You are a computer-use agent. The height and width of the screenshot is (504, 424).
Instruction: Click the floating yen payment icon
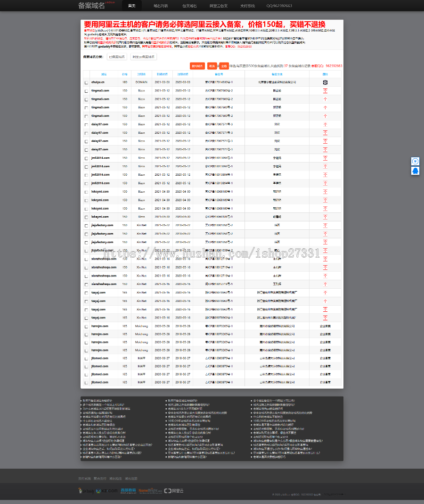pyautogui.click(x=415, y=162)
